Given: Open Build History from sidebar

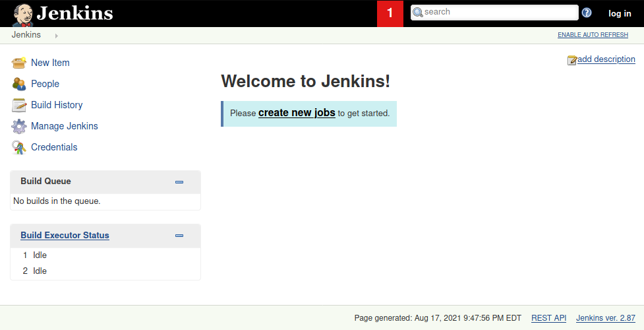Looking at the screenshot, I should (57, 105).
